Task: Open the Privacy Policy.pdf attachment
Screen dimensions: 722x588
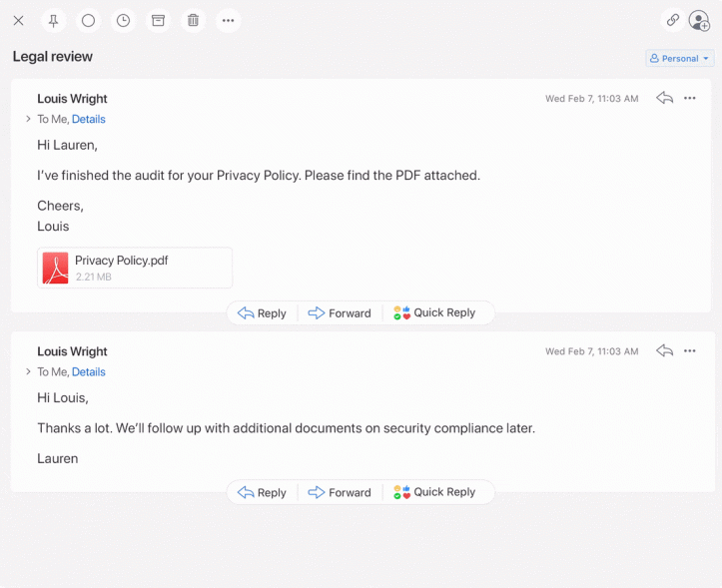Action: pos(135,268)
